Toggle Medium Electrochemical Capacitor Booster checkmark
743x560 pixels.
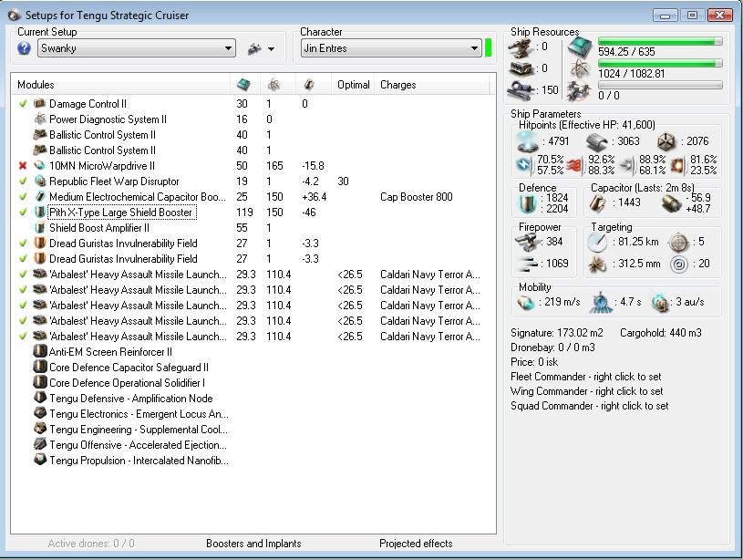point(23,197)
